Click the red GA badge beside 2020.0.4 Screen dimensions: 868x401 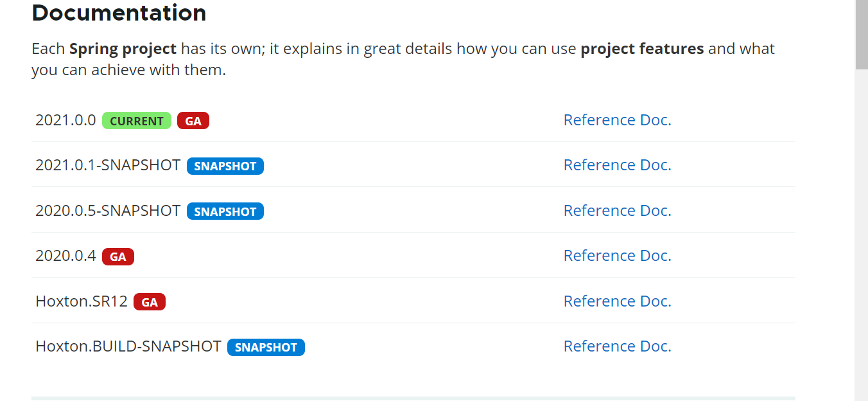click(118, 257)
